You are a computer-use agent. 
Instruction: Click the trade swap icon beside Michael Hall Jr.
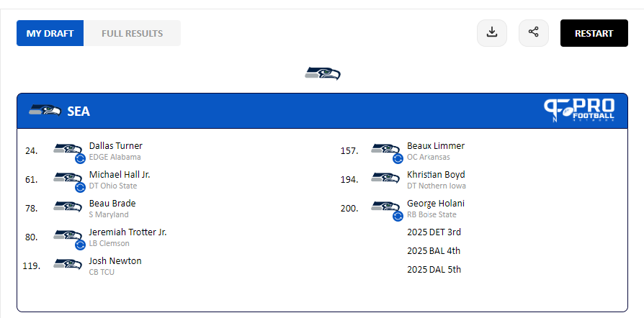click(80, 187)
